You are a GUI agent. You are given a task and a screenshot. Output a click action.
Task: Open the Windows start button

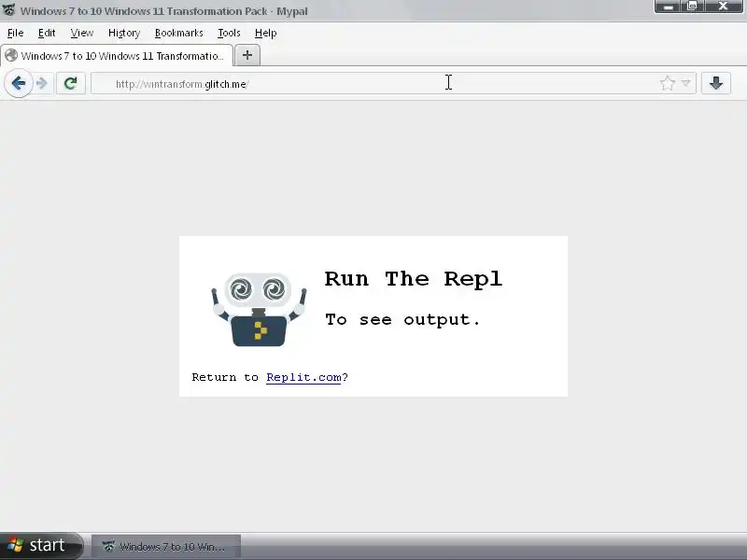tap(41, 545)
